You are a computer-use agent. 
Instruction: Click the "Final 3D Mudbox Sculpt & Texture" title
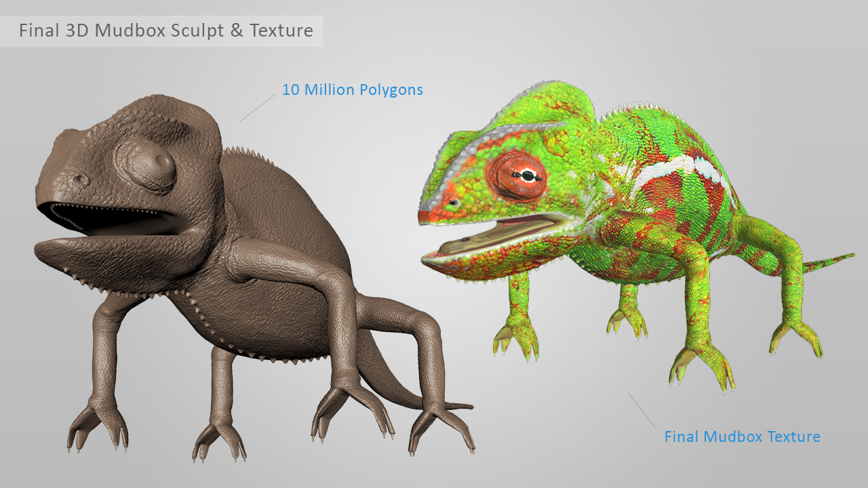pyautogui.click(x=165, y=30)
